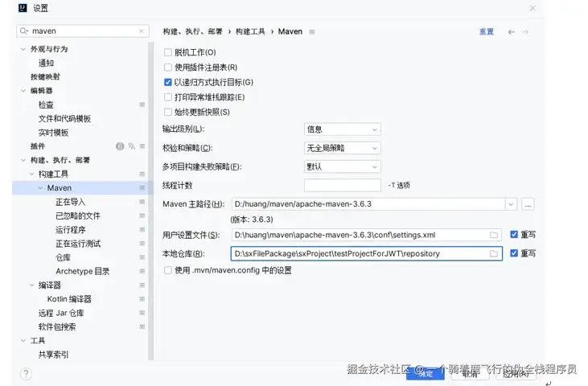The image size is (588, 386).
Task: Click project icon on 检查 row
Action: 142,105
